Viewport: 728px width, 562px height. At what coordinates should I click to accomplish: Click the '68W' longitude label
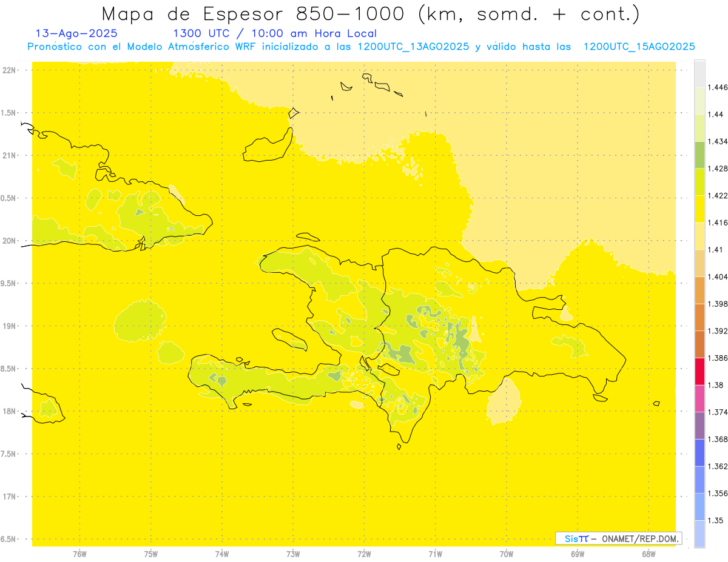(648, 554)
